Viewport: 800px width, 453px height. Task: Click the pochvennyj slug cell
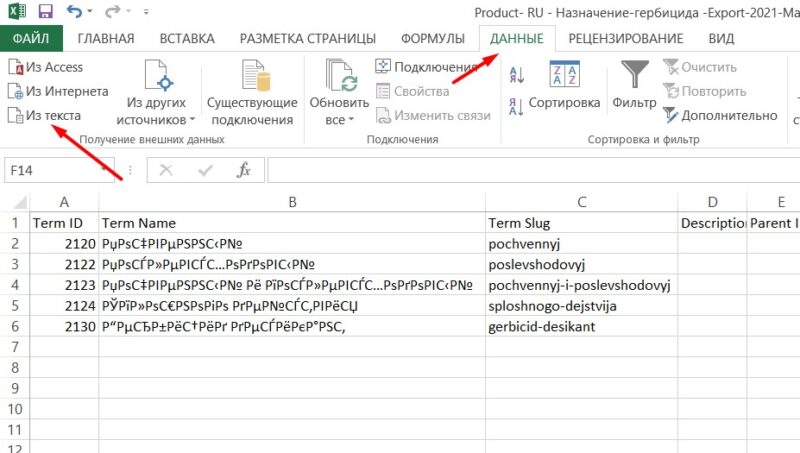pos(582,244)
